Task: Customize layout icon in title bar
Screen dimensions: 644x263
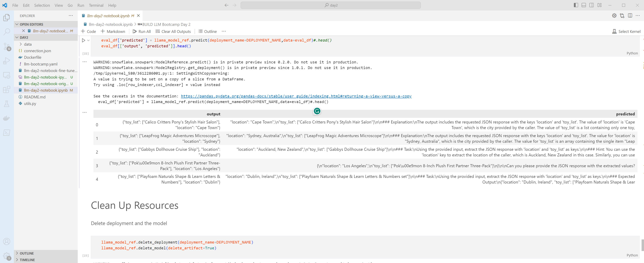Action: pos(599,5)
